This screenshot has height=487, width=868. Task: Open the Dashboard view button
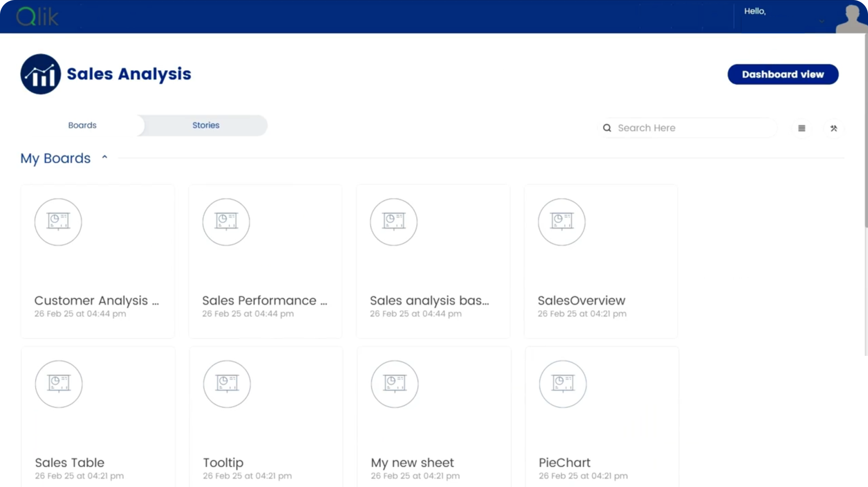point(783,74)
